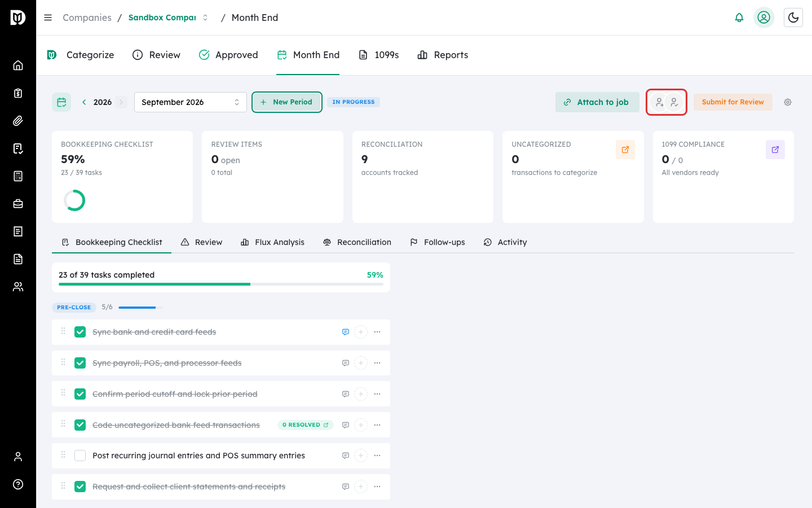Click the app logo in the sidebar
Viewport: 812px width, 508px height.
click(18, 17)
